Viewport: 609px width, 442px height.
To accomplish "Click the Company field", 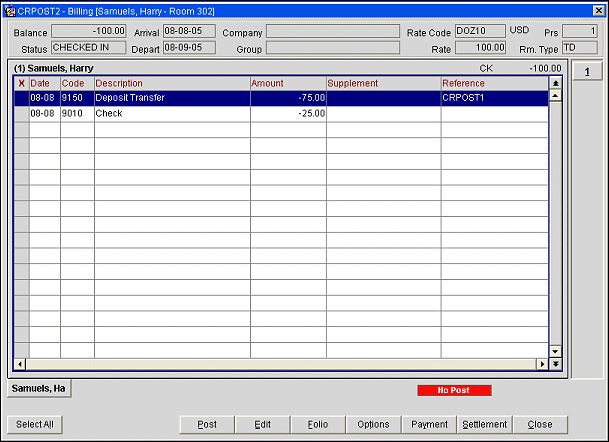I will coord(332,32).
